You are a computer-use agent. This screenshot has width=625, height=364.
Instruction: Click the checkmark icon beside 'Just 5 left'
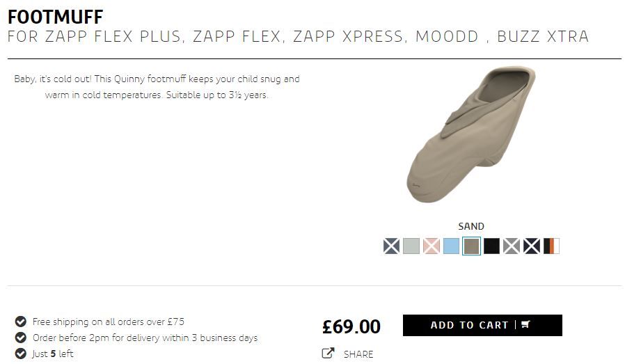21,354
